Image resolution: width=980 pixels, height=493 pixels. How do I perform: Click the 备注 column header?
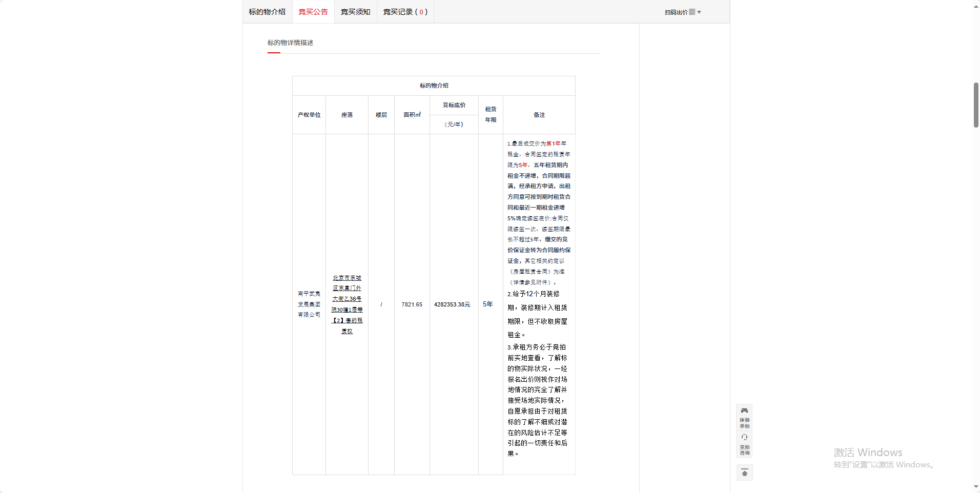point(539,115)
